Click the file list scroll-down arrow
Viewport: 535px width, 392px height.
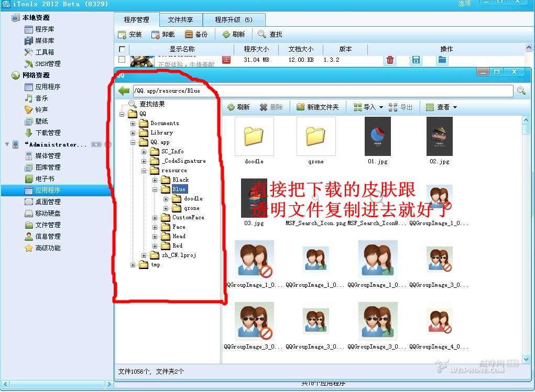point(526,359)
